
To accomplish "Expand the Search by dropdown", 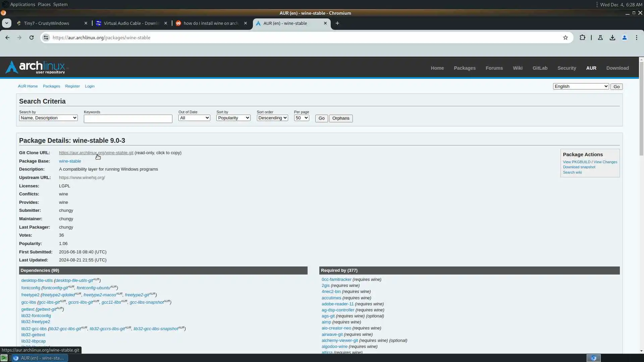I will (48, 118).
